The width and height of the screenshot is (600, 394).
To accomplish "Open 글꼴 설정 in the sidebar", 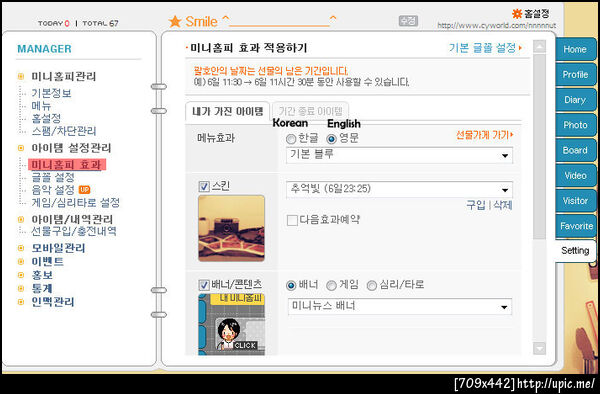I will pyautogui.click(x=53, y=177).
